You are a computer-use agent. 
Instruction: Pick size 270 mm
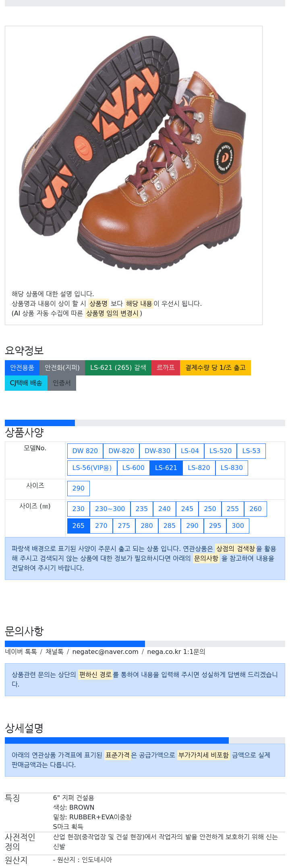click(x=101, y=526)
